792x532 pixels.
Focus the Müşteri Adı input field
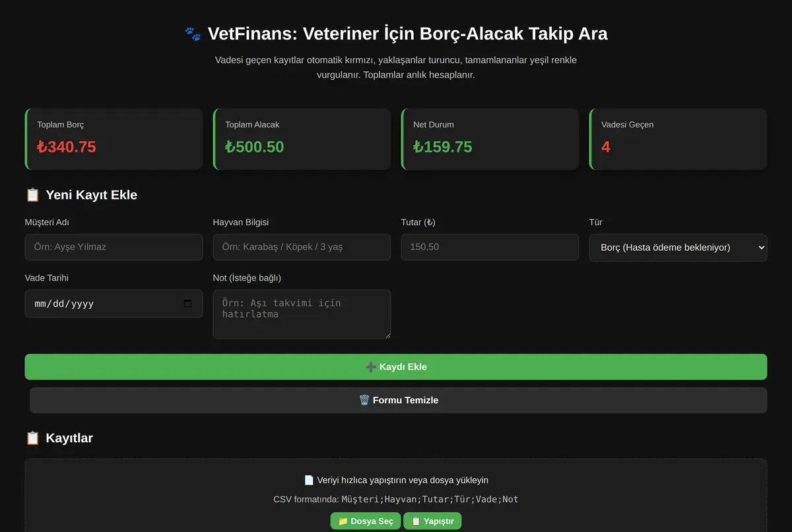(114, 247)
